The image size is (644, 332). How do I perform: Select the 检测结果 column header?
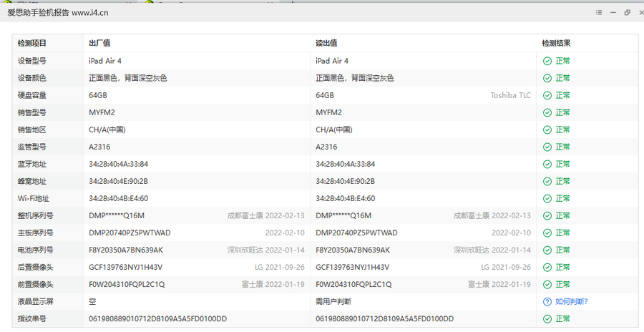pos(556,43)
